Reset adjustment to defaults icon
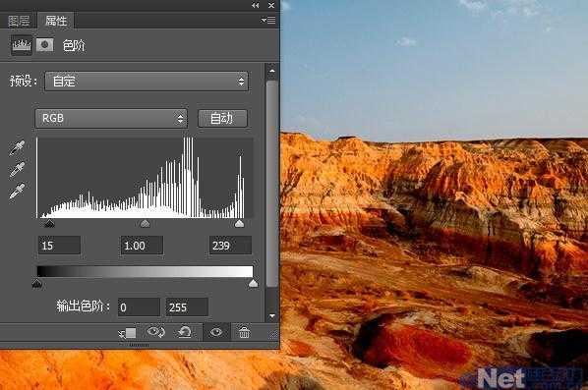The image size is (588, 390). click(185, 332)
